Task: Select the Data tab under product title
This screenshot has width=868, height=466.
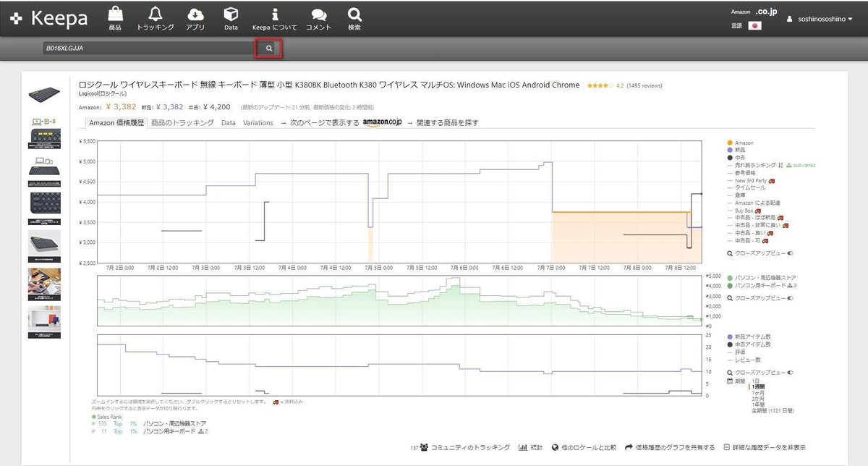Action: pos(229,123)
